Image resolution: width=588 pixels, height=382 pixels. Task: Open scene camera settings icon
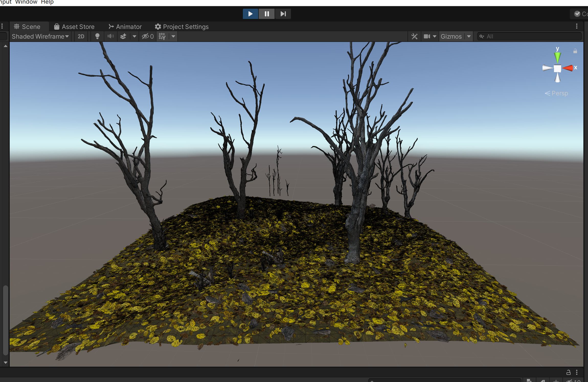[427, 36]
